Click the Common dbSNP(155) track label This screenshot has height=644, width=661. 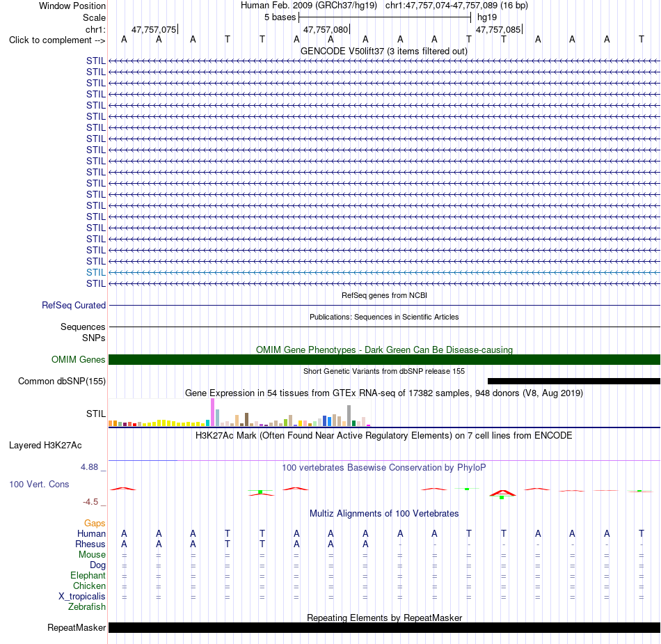61,381
